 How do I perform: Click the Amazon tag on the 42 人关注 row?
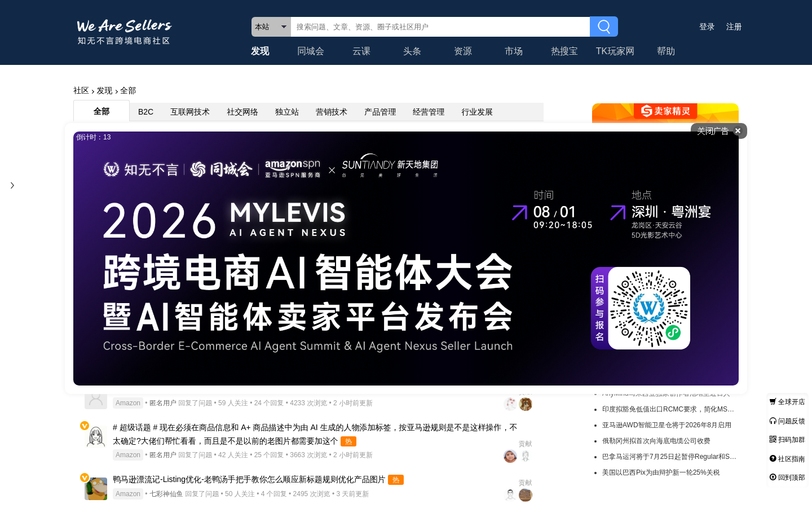(x=128, y=455)
